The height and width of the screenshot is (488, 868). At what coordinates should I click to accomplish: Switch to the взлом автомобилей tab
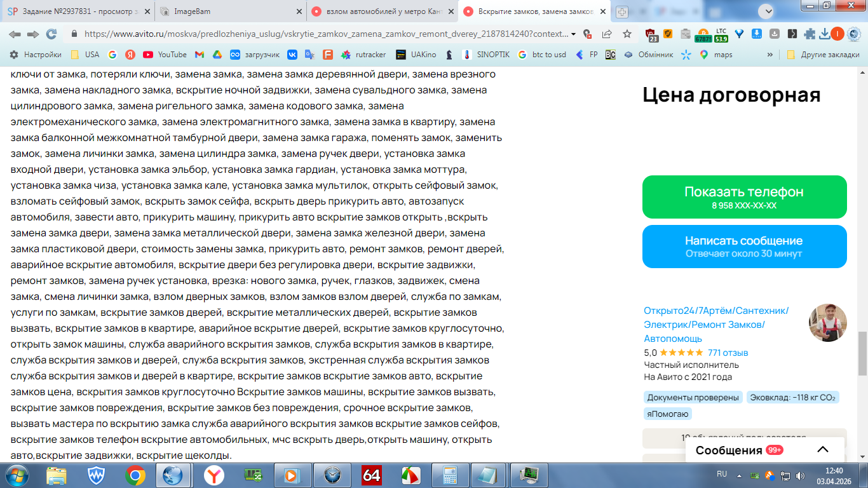click(x=381, y=11)
